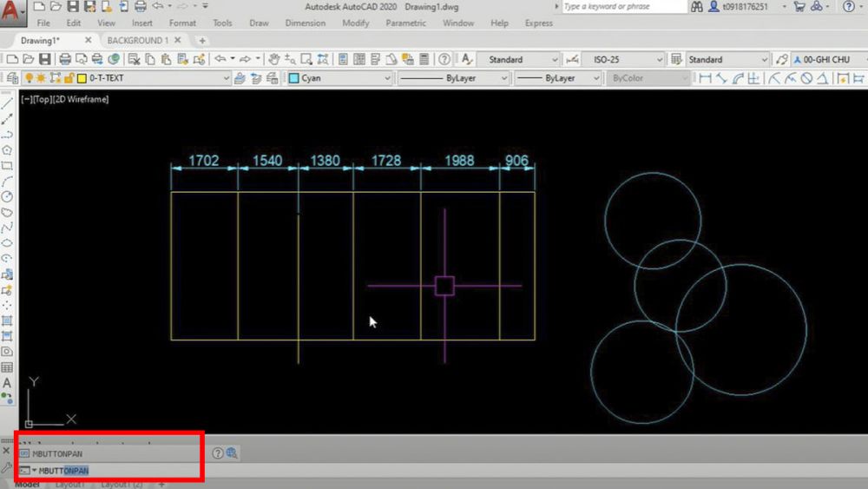Activate the Pan hand tool
The height and width of the screenshot is (489, 868).
pos(273,59)
